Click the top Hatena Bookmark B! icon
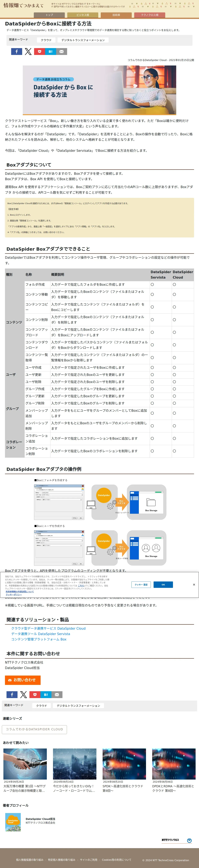 click(x=50, y=52)
